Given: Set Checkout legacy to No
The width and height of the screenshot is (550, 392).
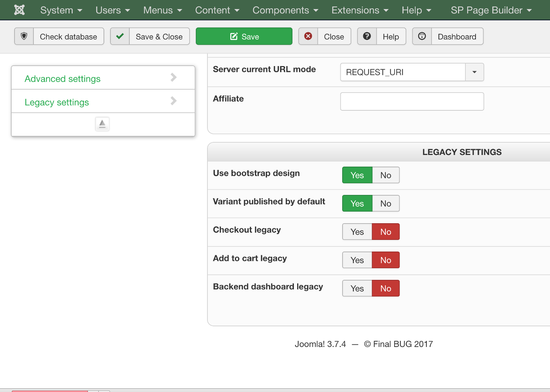Looking at the screenshot, I should click(386, 232).
